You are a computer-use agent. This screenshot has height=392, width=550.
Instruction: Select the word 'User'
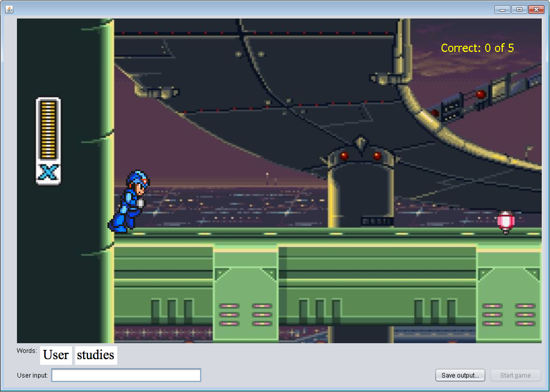pos(56,355)
